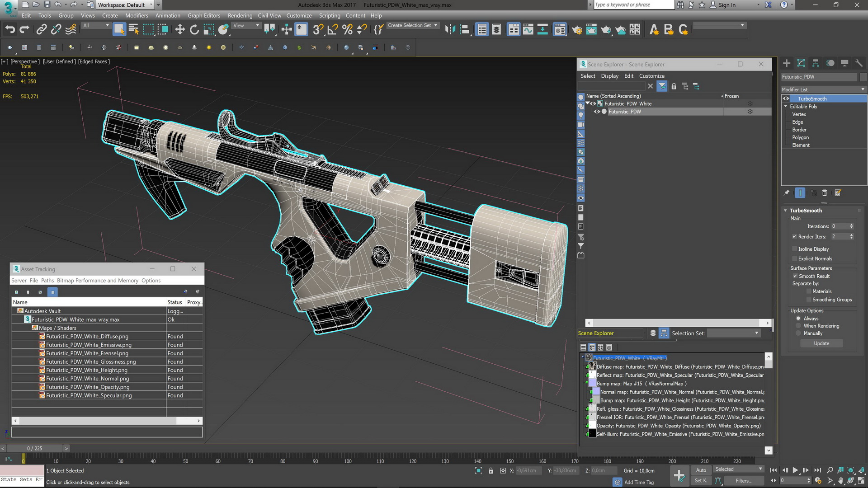Click the Redo arrow in main toolbar
868x488 pixels.
[24, 30]
